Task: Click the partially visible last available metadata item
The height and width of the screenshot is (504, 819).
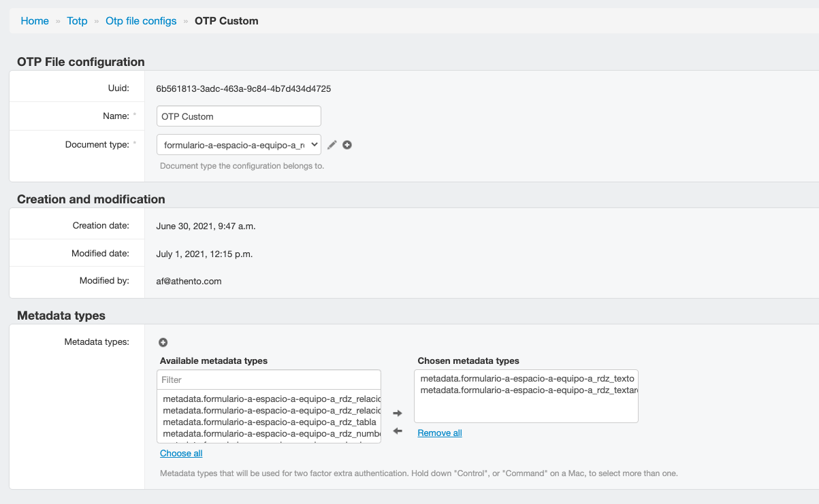Action: [x=269, y=441]
